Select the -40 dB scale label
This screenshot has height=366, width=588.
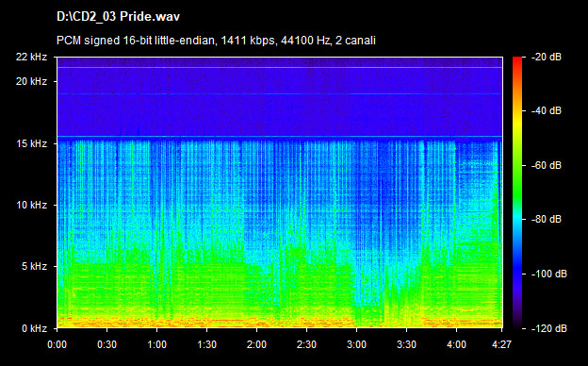[x=547, y=110]
